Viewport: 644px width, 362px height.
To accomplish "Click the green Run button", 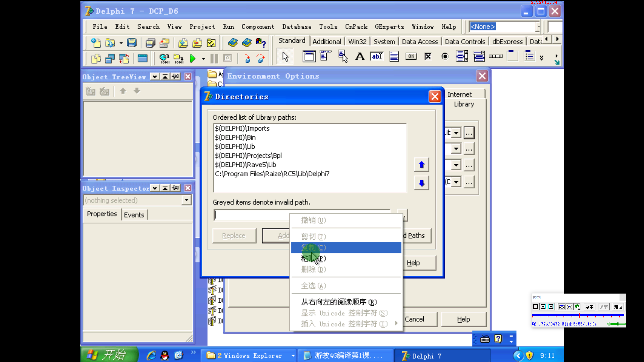I will [193, 59].
